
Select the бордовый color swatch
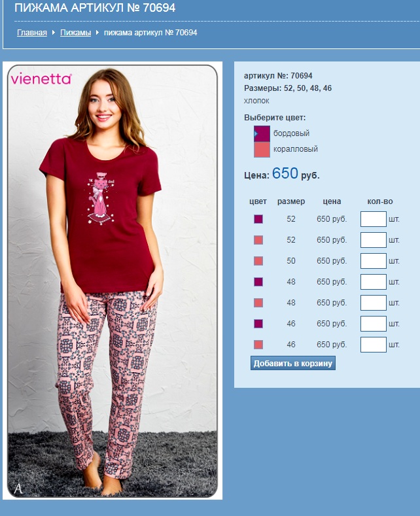coord(262,133)
